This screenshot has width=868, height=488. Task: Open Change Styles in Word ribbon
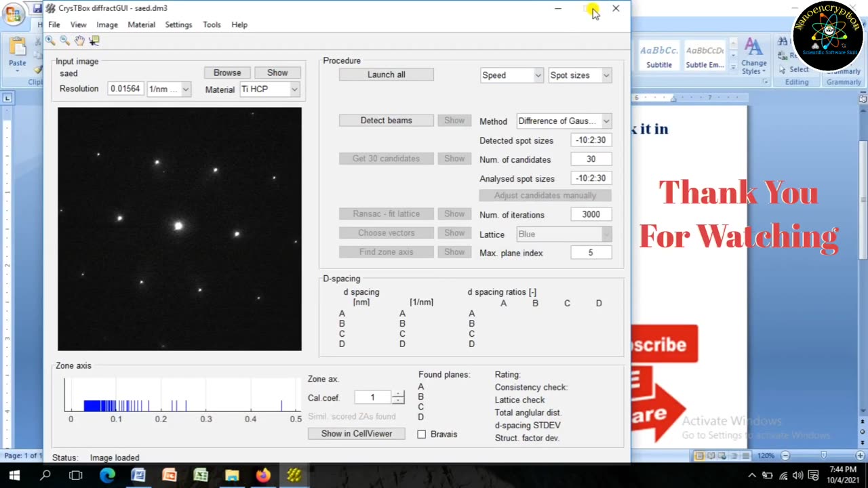(x=753, y=56)
